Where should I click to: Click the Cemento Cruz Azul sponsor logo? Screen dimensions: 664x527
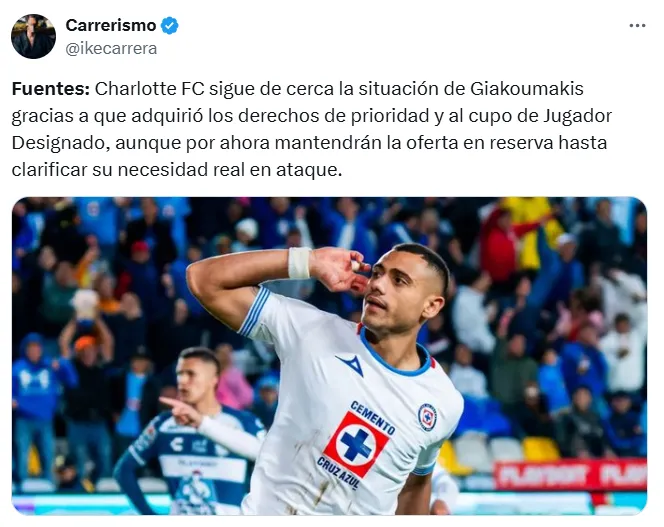pyautogui.click(x=358, y=443)
